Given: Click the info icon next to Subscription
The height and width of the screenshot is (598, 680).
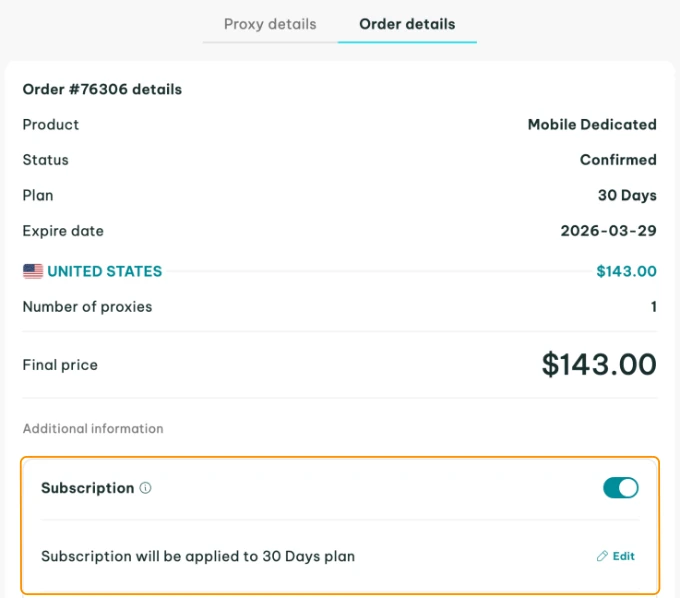Looking at the screenshot, I should 146,488.
